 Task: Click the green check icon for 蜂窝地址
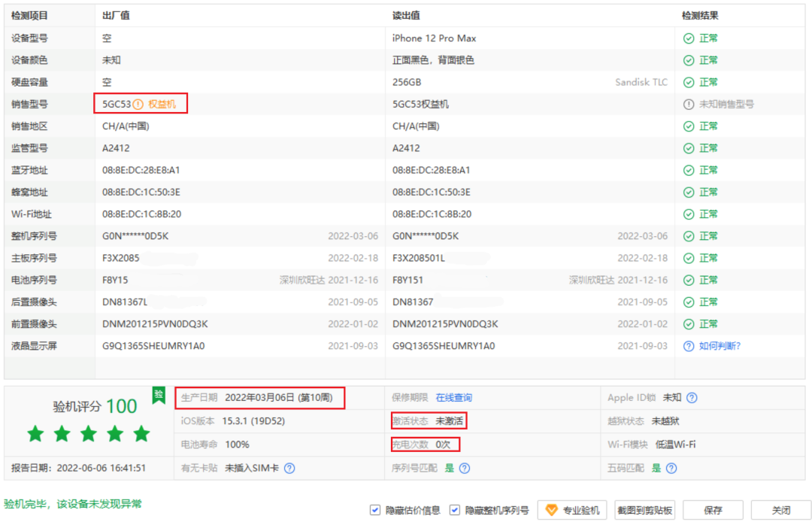pyautogui.click(x=688, y=193)
